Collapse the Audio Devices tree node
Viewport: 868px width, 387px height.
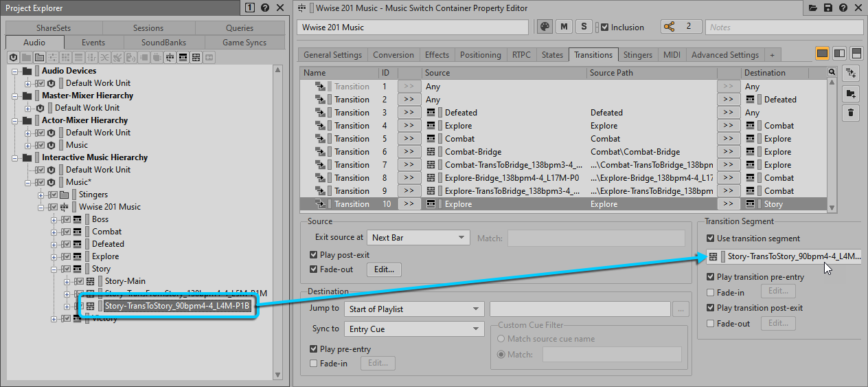click(16, 71)
